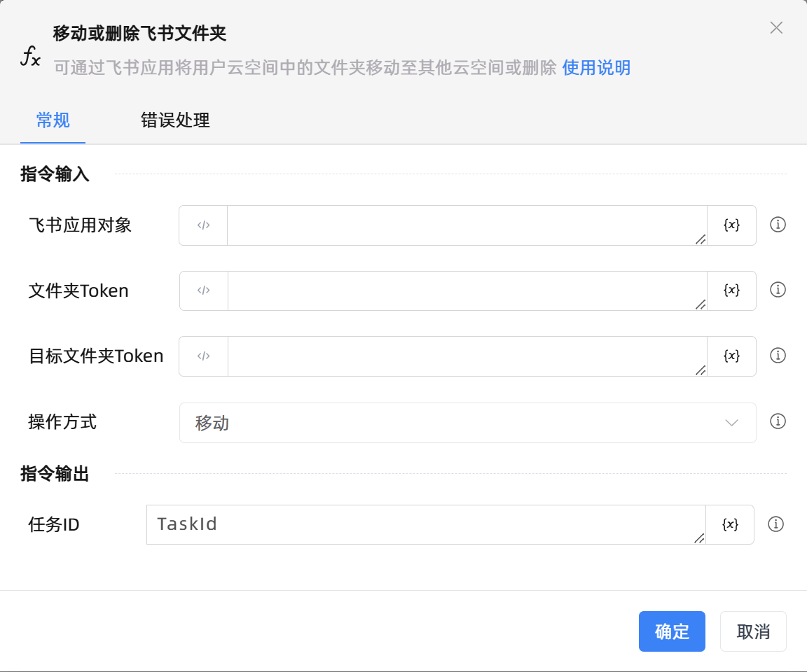Click the 指令输入 section heading
The image size is (807, 672).
(x=55, y=174)
